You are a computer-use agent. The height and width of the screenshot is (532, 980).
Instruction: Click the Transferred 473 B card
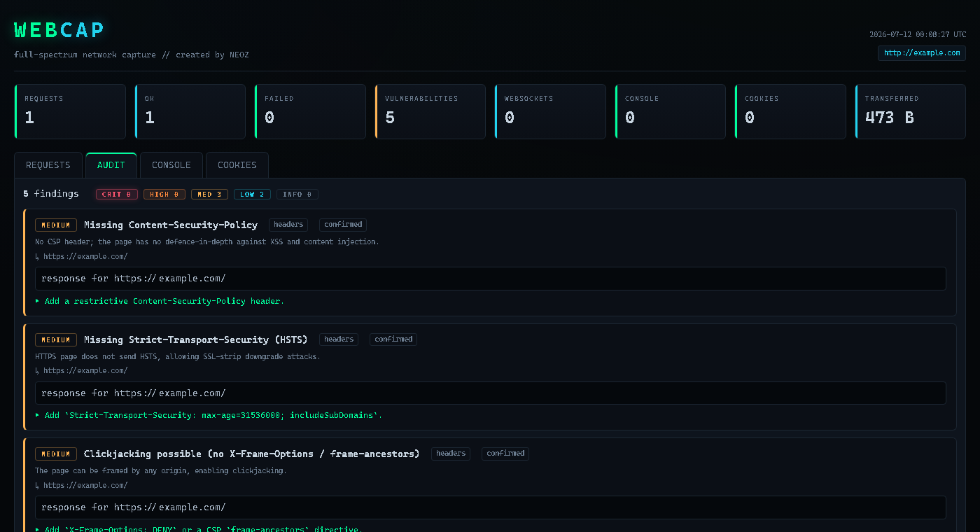[x=911, y=112]
